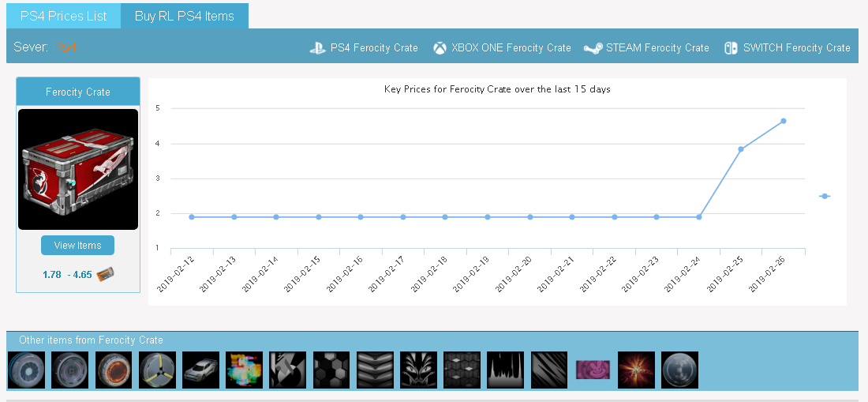
Task: Click the Sever: PS4 label
Action: 45,47
